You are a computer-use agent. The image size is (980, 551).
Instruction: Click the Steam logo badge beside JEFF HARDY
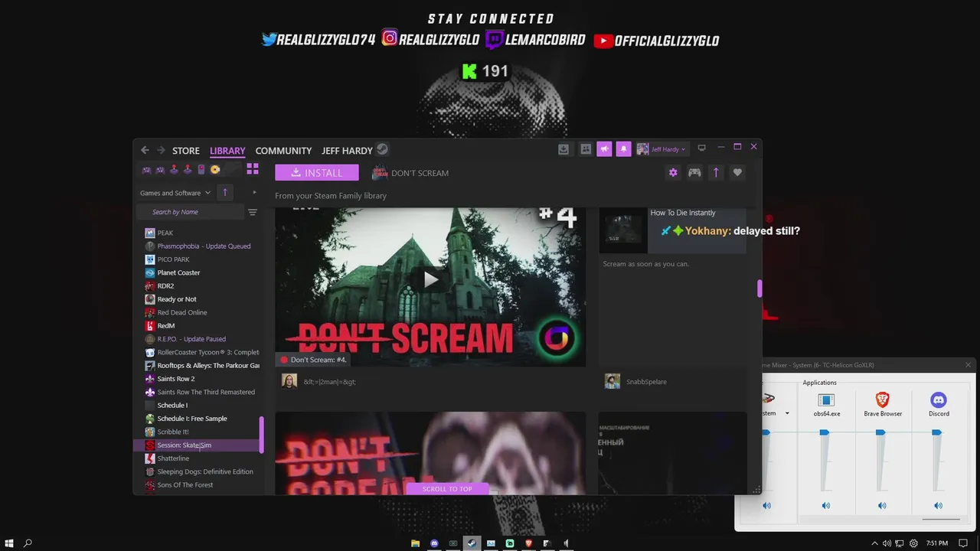pos(383,149)
